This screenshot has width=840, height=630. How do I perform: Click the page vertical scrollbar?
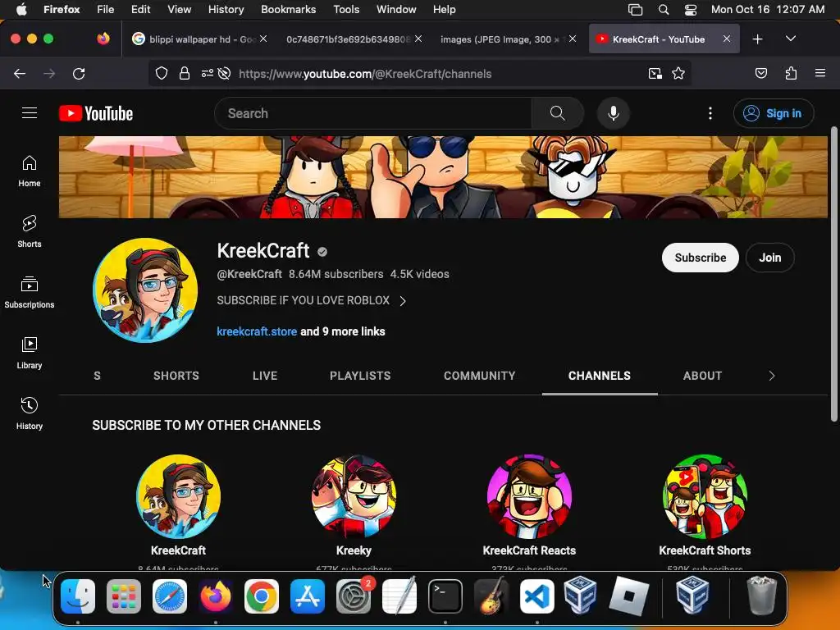click(x=833, y=274)
